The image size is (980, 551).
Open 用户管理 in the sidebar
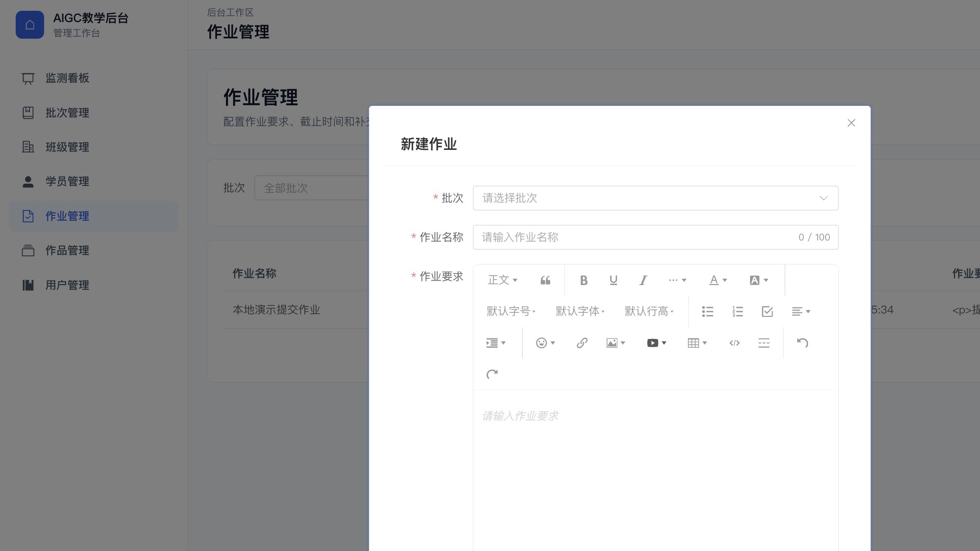tap(94, 285)
